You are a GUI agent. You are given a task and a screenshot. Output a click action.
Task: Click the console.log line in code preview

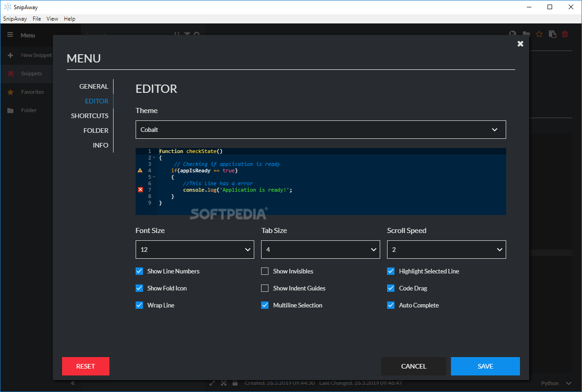click(x=238, y=190)
